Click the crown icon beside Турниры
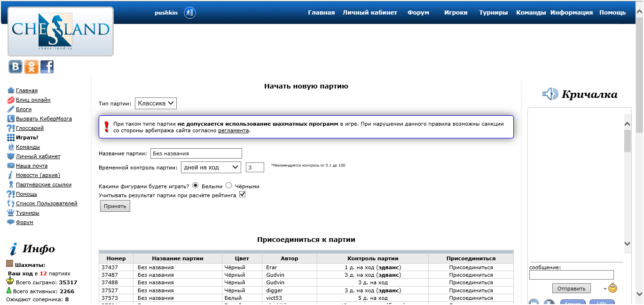 pyautogui.click(x=11, y=213)
